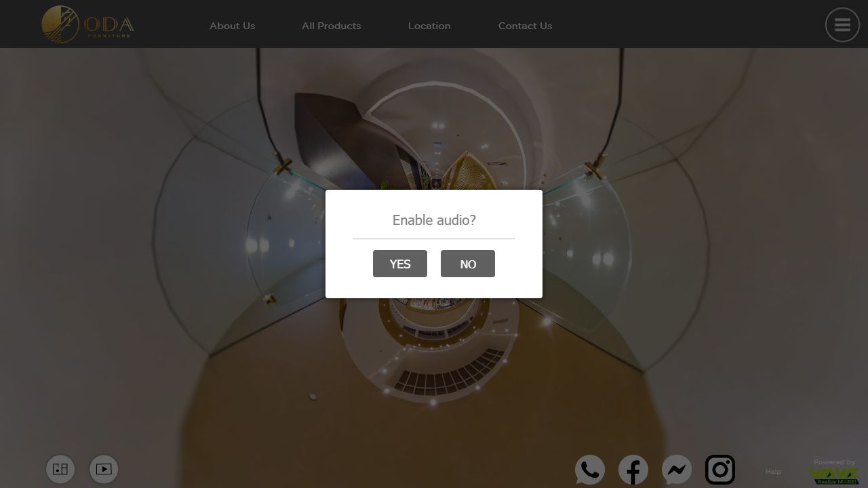Open the WhatsApp phone icon

click(590, 470)
